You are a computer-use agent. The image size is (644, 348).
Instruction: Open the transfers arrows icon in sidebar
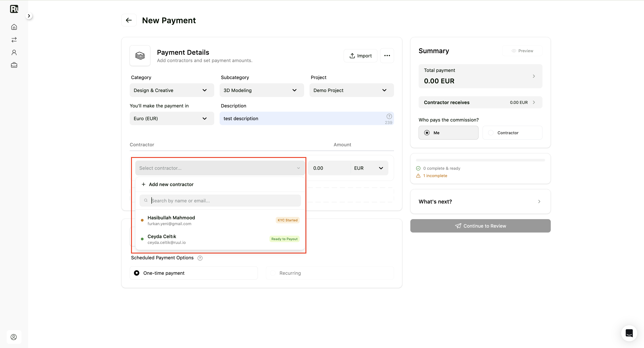14,40
